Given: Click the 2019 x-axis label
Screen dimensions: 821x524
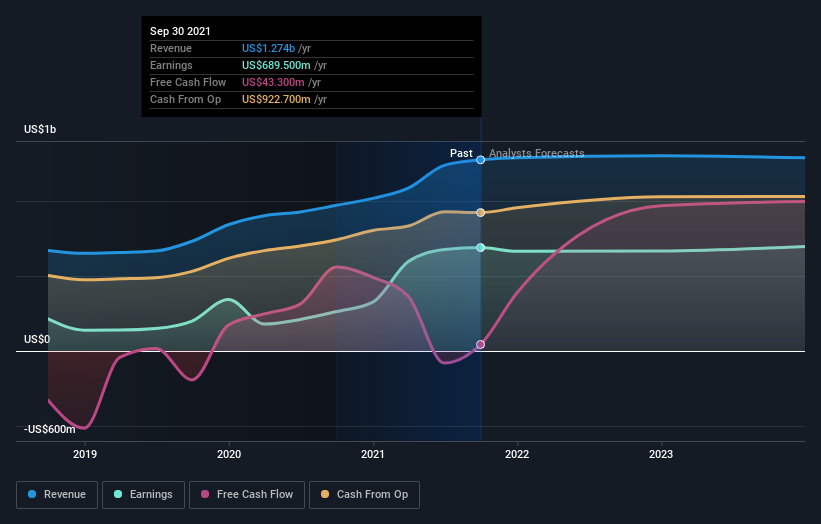Looking at the screenshot, I should pyautogui.click(x=85, y=454).
